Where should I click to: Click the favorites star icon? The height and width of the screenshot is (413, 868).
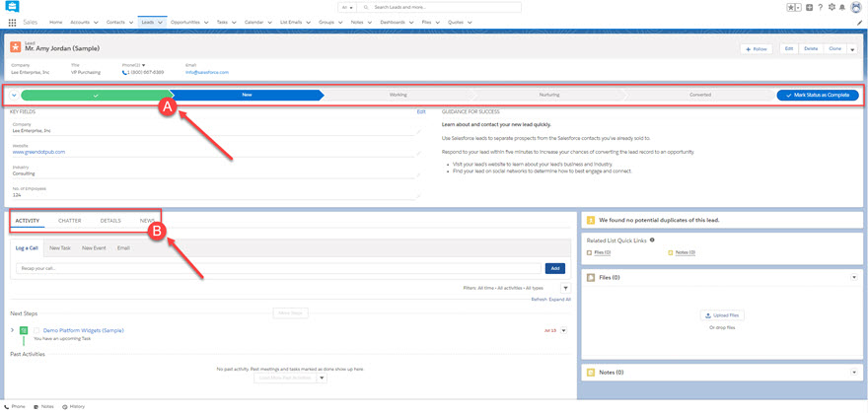(791, 7)
